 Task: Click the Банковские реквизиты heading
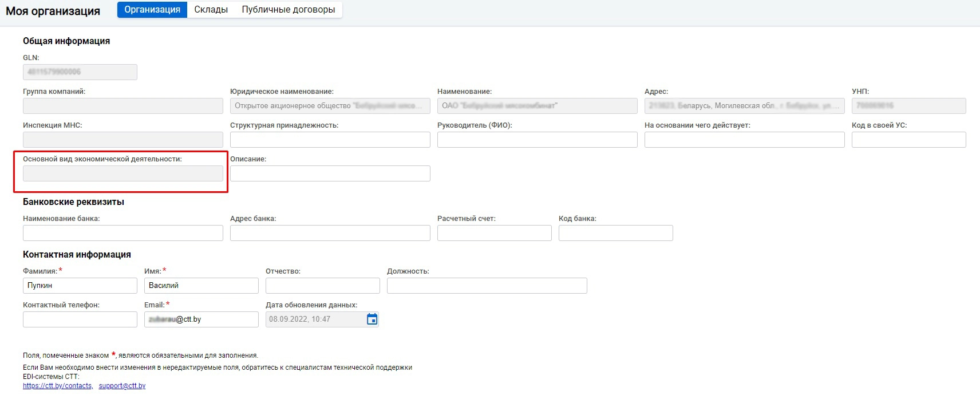click(73, 202)
